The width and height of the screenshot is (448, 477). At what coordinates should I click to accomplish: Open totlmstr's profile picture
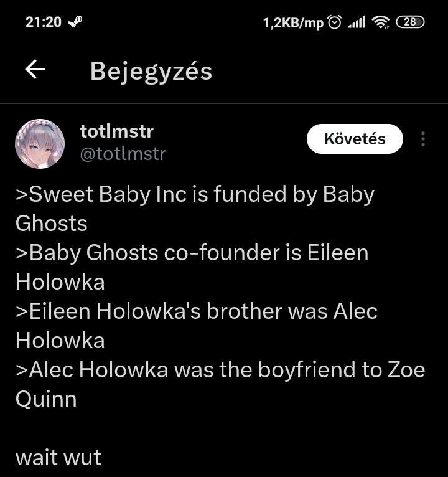[40, 144]
